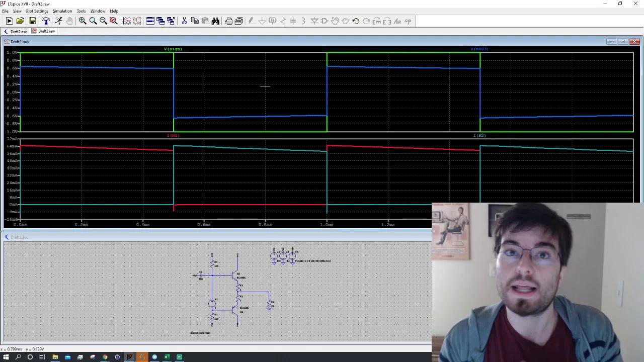Click the 64mA current axis label

point(12,146)
